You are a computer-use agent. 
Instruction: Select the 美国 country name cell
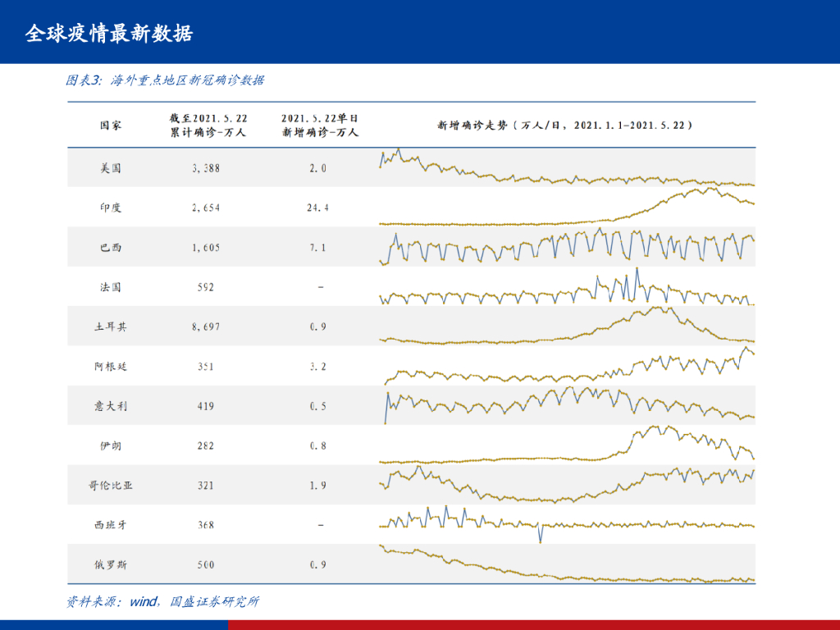pyautogui.click(x=111, y=168)
